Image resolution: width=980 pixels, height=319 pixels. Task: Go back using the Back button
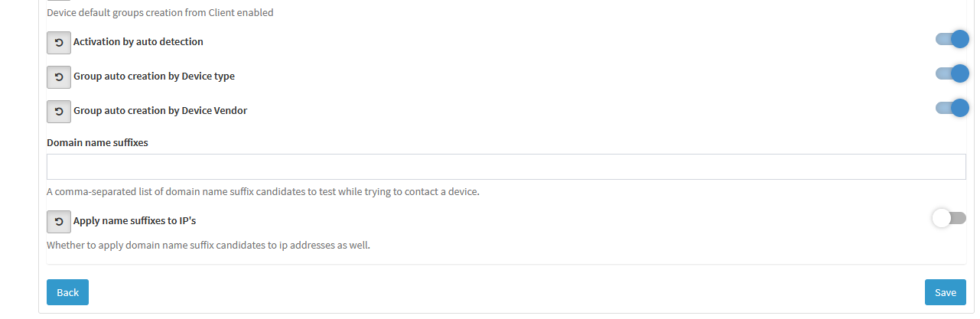click(67, 292)
